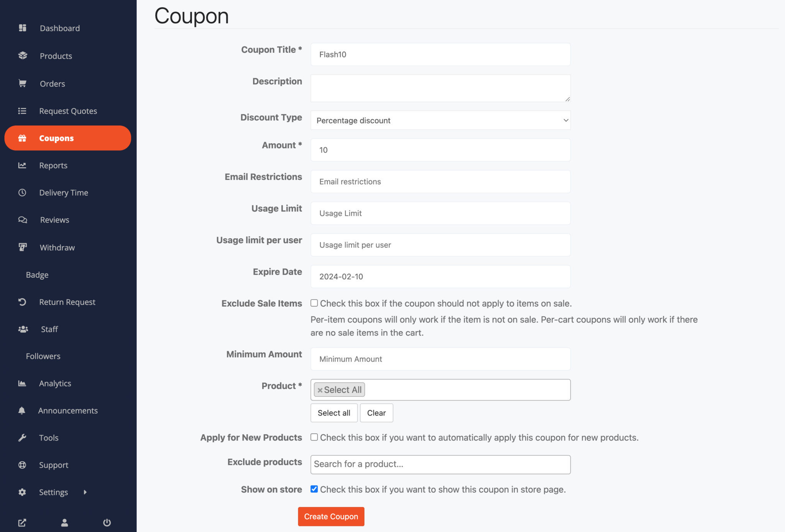Enable the Exclude Sale Items checkbox
The image size is (785, 532).
coord(314,303)
